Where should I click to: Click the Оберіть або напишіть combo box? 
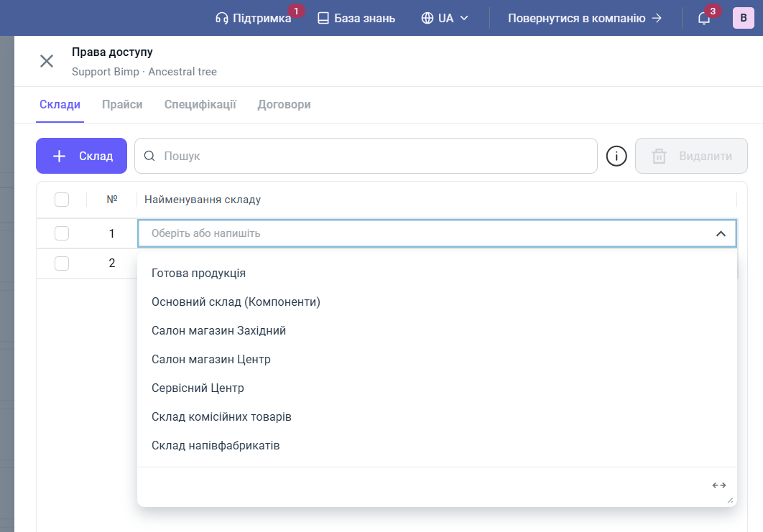[x=437, y=233]
